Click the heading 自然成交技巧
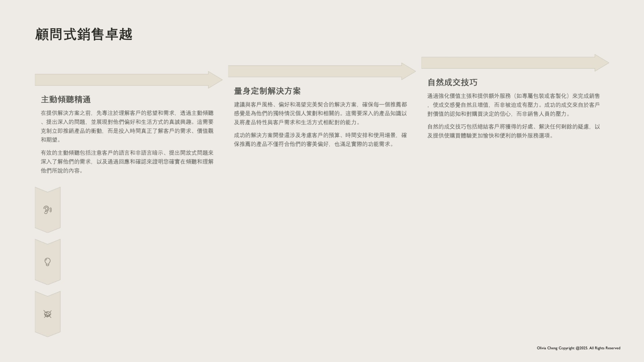 (452, 82)
